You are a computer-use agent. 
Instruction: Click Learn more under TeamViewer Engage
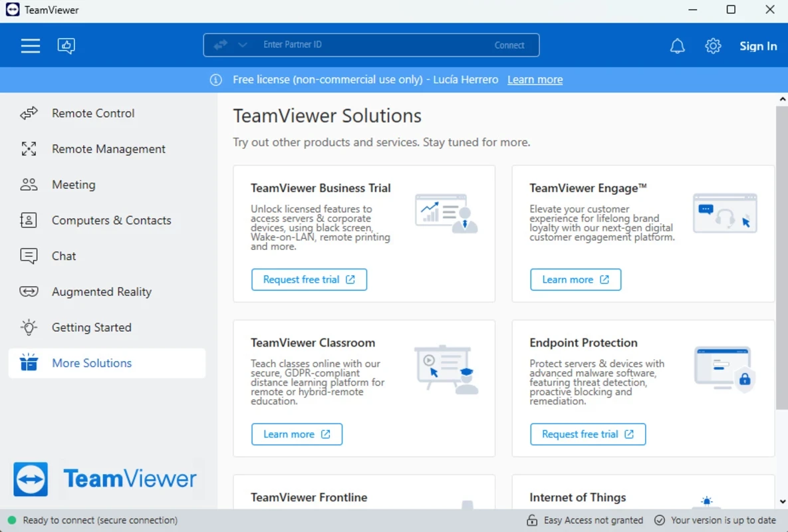point(575,280)
